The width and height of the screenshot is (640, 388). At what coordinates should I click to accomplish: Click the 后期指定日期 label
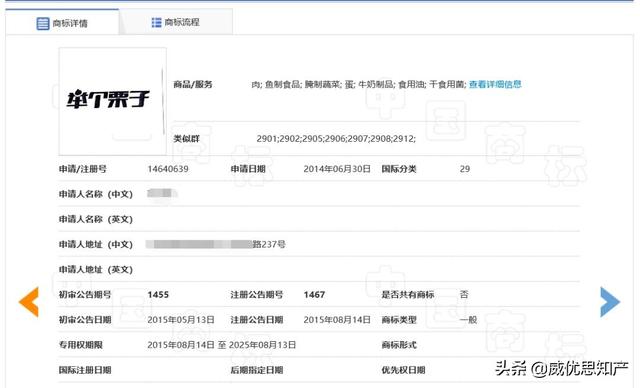257,370
